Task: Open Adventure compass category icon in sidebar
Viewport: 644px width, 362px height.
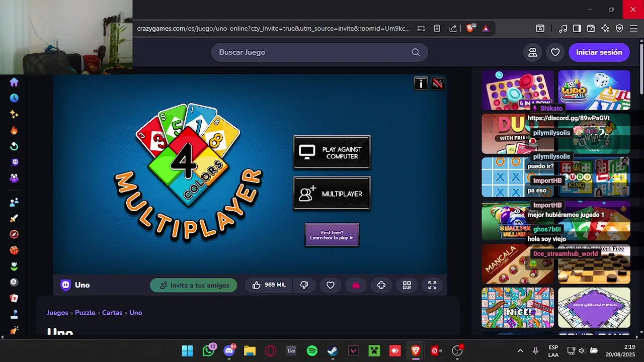Action: point(14,234)
